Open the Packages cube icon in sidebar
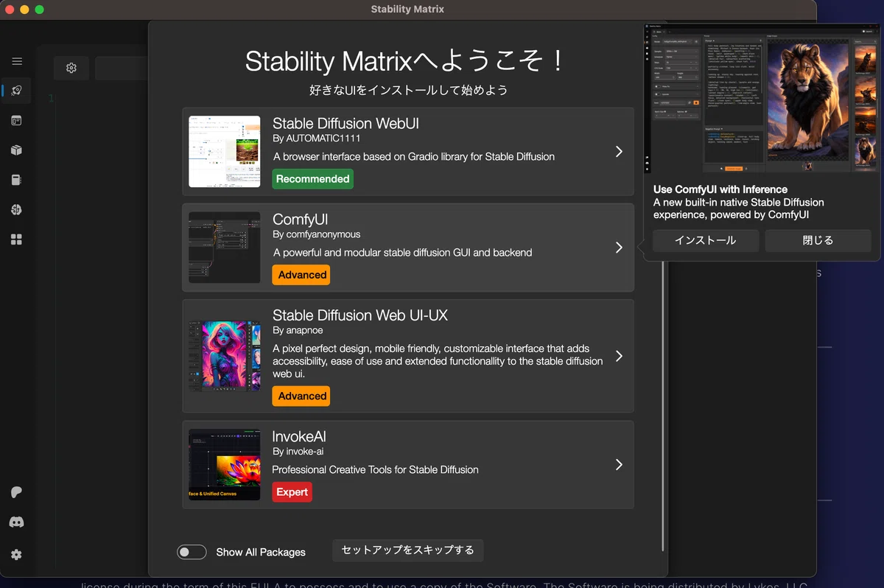 pyautogui.click(x=16, y=150)
